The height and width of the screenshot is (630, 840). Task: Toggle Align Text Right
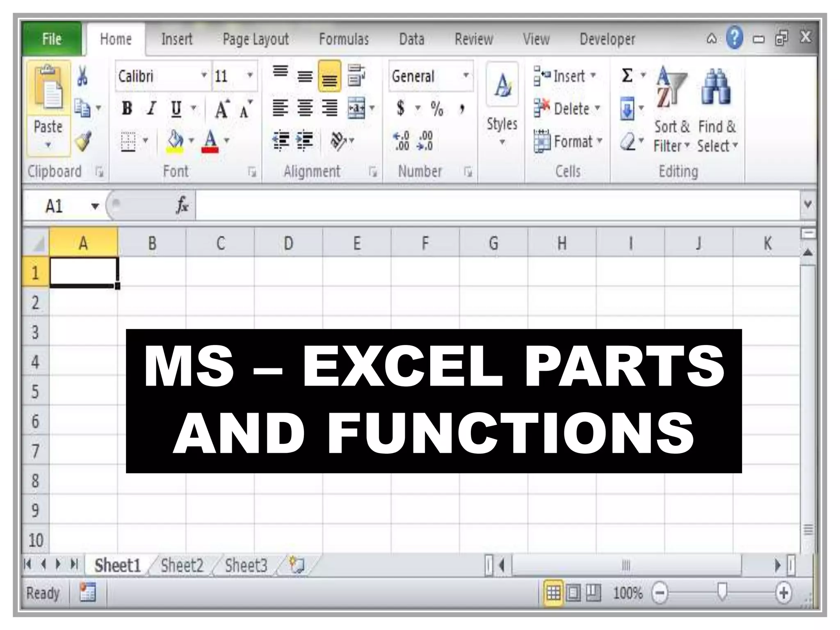tap(329, 108)
